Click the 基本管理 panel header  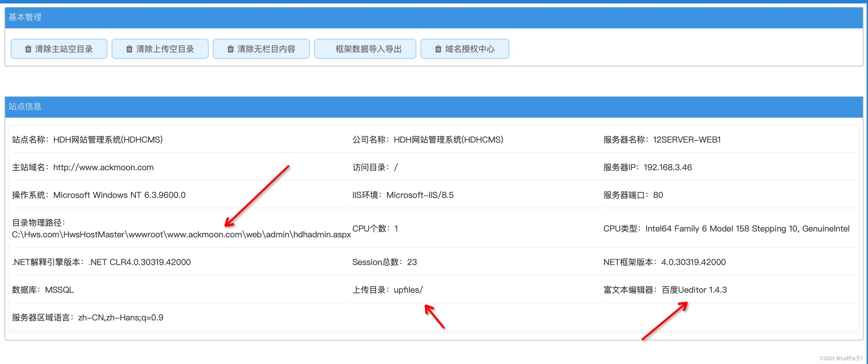tap(434, 17)
